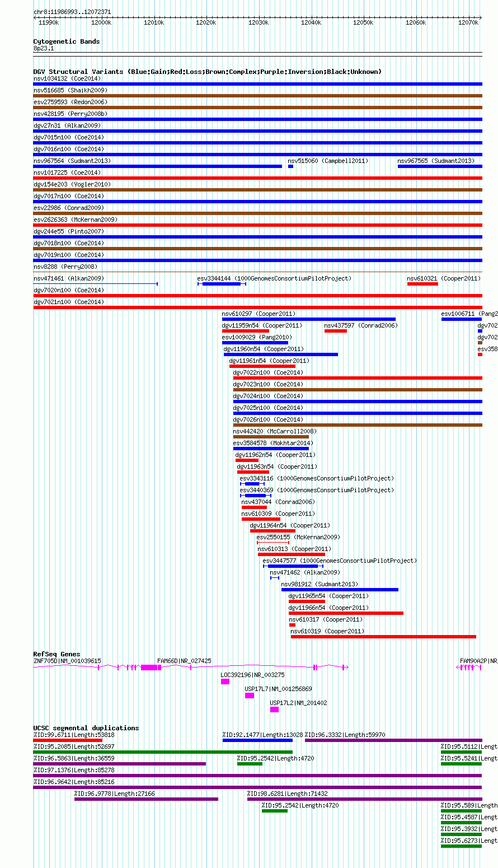Click variant label dgv27n31 (Alkan2009)
This screenshot has height=868, width=498.
[x=67, y=125]
